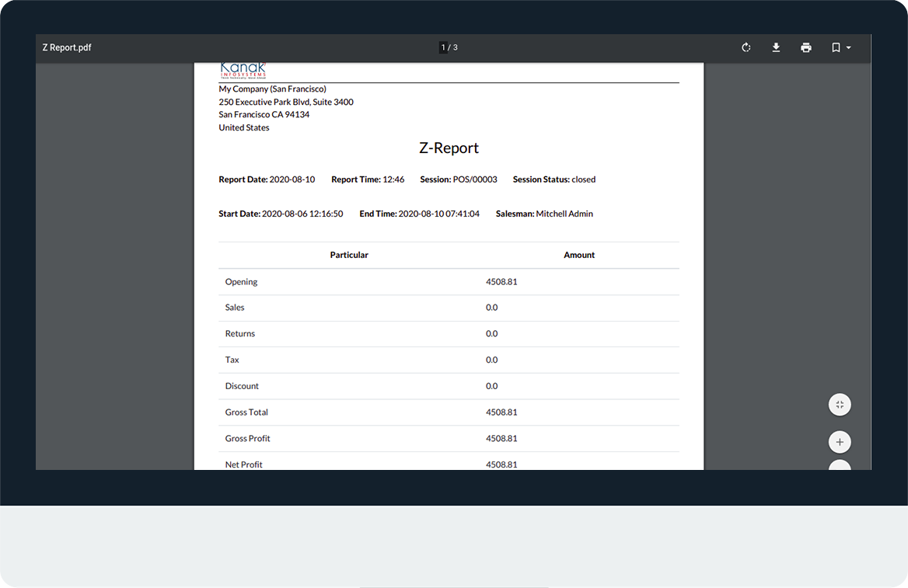This screenshot has width=908, height=588.
Task: Select the Start Date 2020-08-06 12:16:50 text
Action: click(x=281, y=214)
